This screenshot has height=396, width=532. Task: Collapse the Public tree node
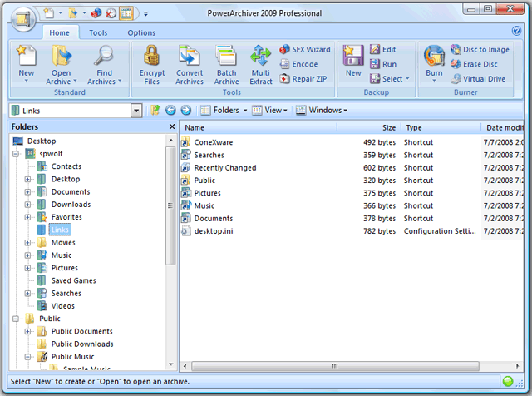pyautogui.click(x=16, y=319)
